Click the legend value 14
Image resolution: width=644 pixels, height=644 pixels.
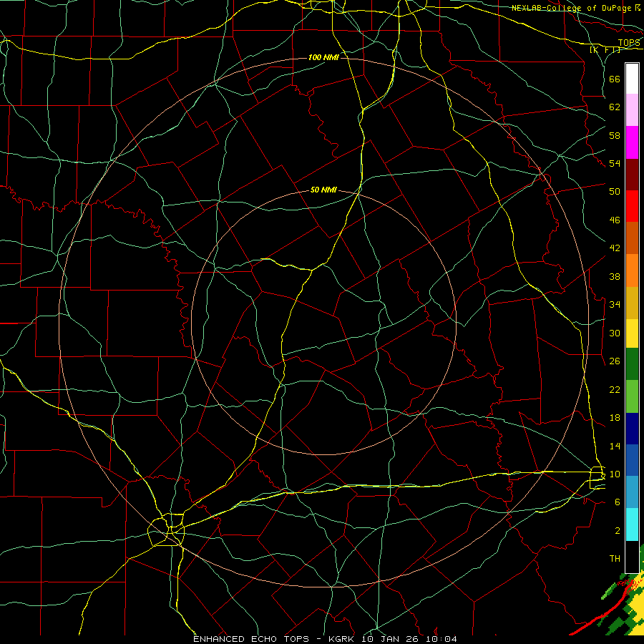(x=615, y=446)
